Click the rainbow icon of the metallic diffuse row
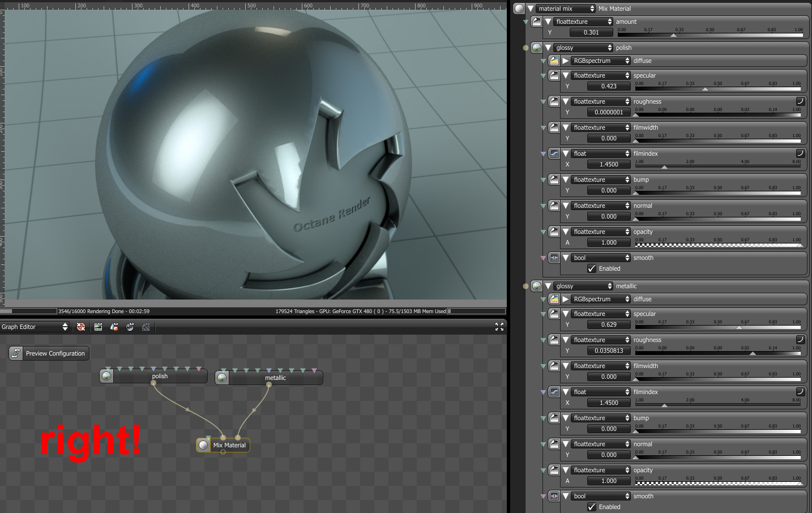The image size is (812, 513). 554,299
